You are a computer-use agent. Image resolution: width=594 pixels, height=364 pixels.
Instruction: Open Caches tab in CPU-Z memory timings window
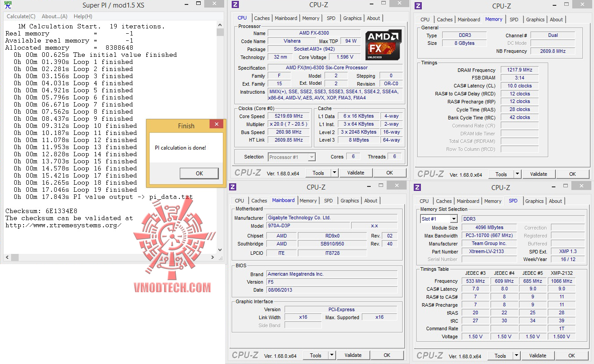(445, 20)
